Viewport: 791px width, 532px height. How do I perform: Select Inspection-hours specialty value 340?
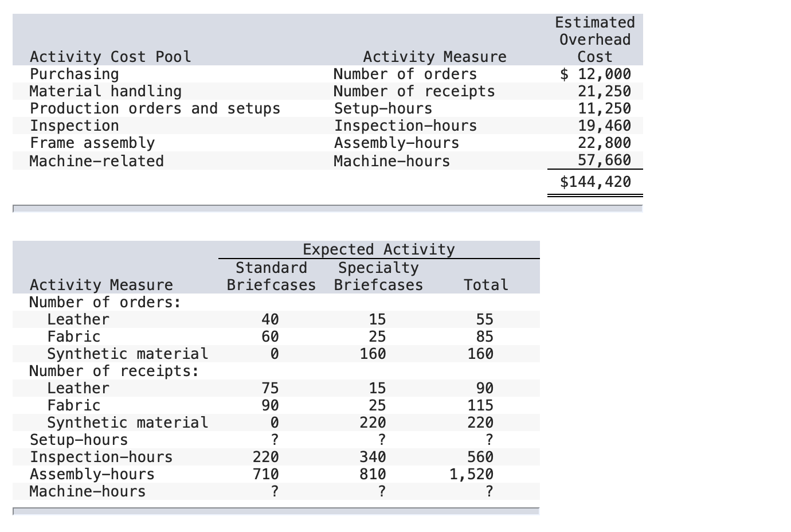click(x=373, y=457)
